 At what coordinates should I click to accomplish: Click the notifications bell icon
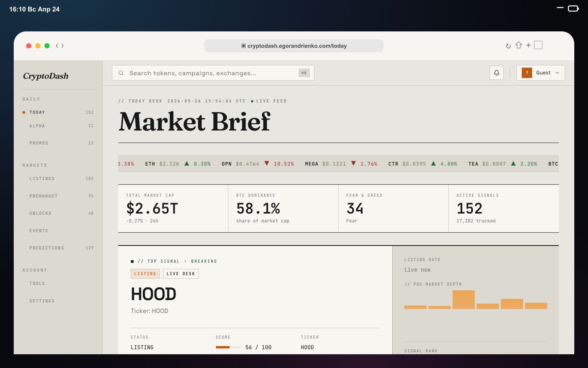(x=496, y=73)
